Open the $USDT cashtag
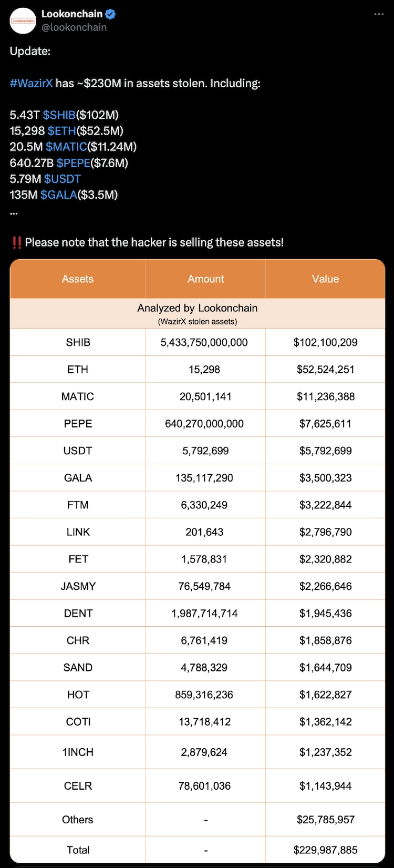 (x=62, y=179)
